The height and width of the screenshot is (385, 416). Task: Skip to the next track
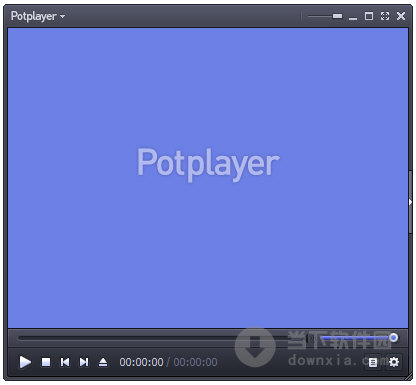click(84, 362)
